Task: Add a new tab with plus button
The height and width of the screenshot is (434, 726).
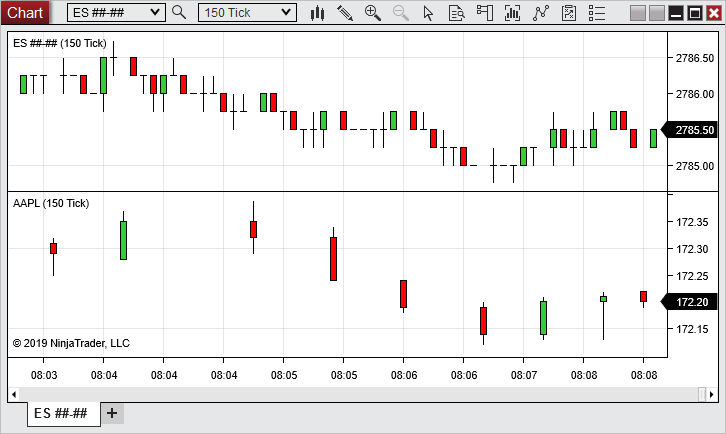Action: [112, 413]
